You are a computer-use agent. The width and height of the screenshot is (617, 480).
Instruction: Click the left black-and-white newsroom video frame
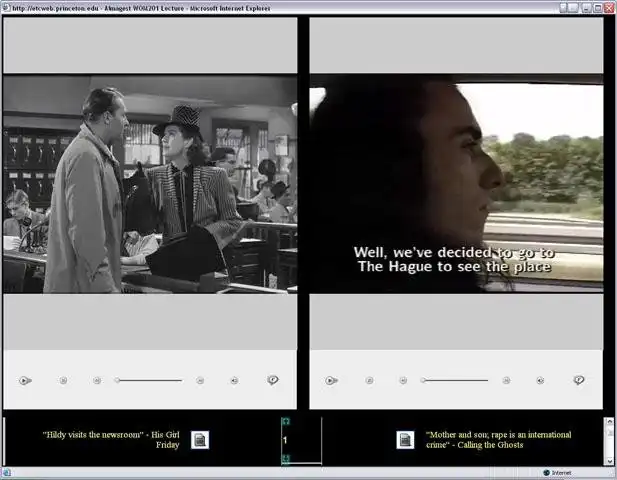[150, 184]
